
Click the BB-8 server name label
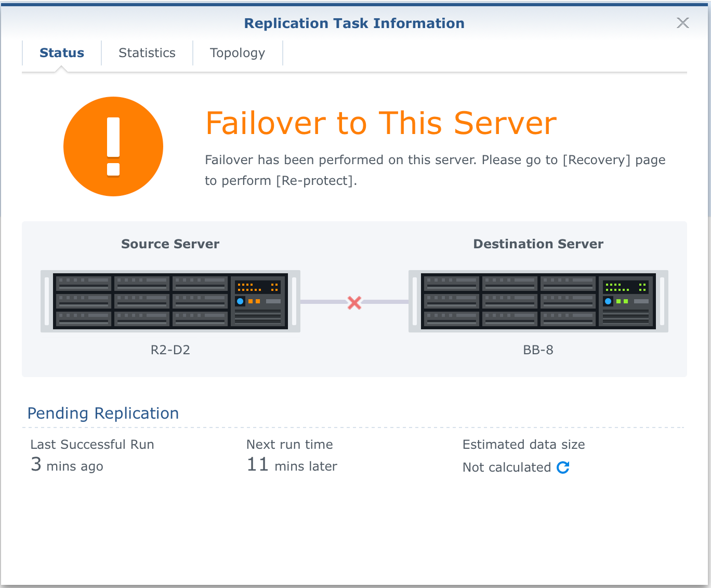coord(538,350)
